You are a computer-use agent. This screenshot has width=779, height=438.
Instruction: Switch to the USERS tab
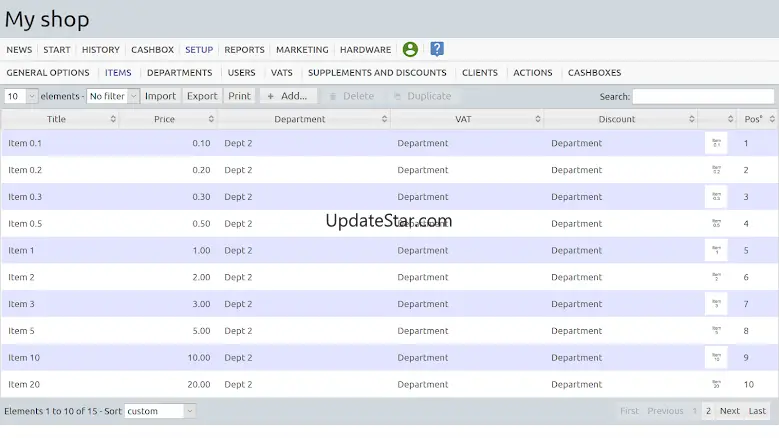coord(241,73)
